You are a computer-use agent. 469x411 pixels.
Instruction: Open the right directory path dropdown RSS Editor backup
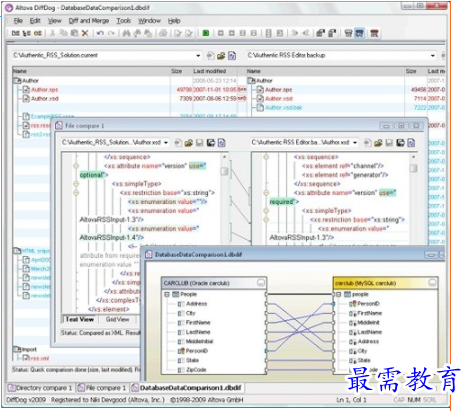(x=433, y=56)
